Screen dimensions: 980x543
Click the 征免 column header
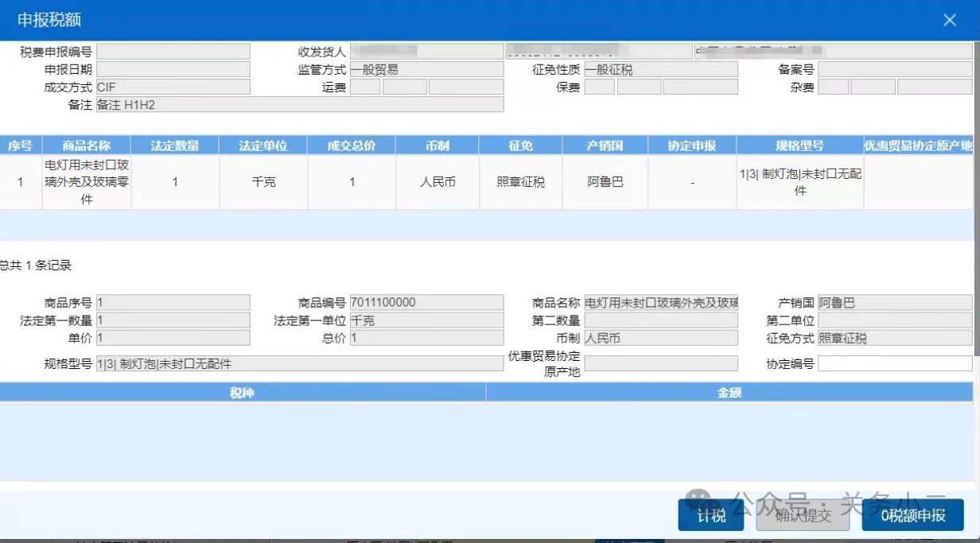(521, 145)
